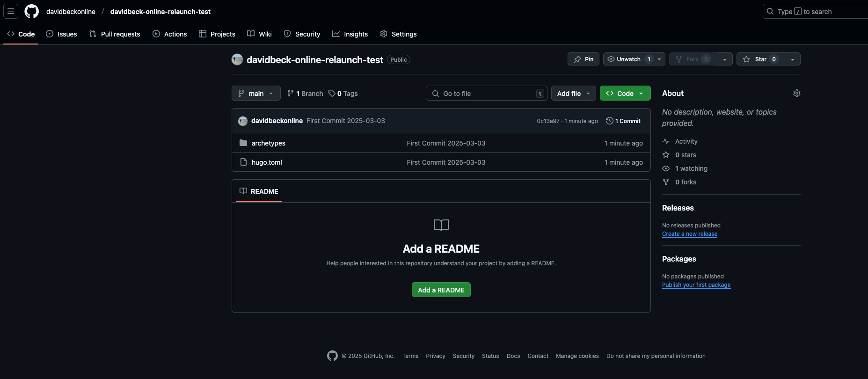
Task: Open the About settings gear
Action: (797, 93)
